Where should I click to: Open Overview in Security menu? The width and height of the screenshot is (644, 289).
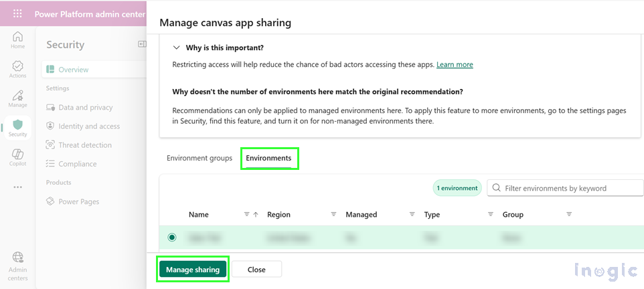click(x=94, y=70)
